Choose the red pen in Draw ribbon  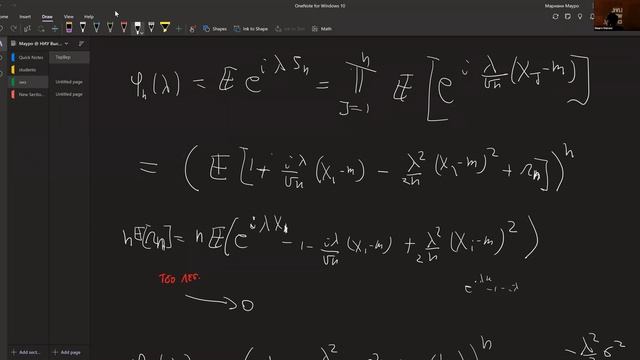tap(124, 27)
